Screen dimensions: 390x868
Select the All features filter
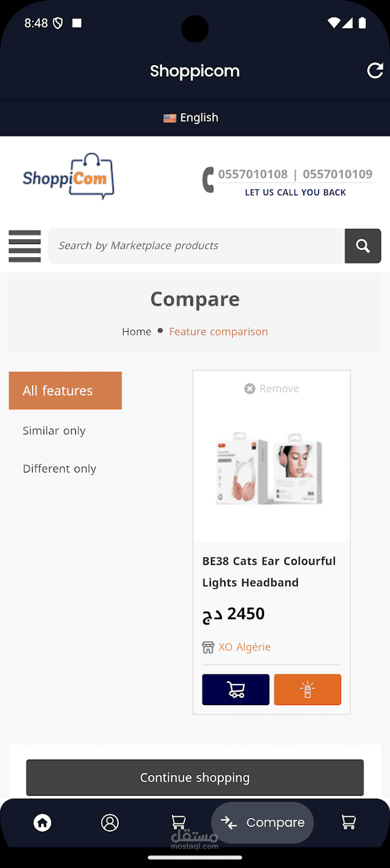click(x=65, y=391)
